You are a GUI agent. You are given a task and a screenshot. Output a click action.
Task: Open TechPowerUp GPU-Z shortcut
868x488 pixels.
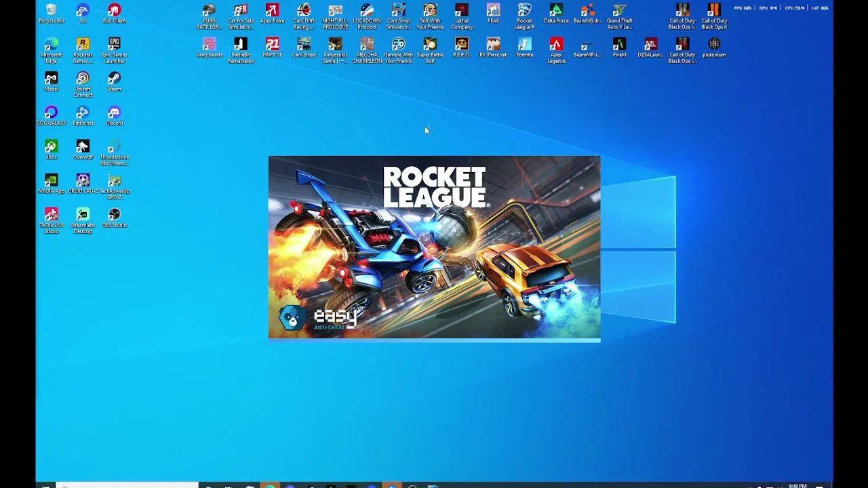tap(115, 186)
